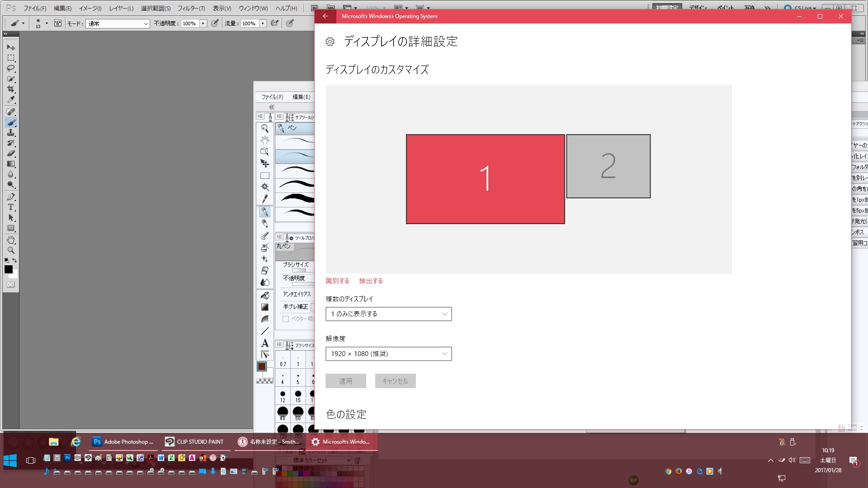Viewport: 868px width, 488px height.
Task: Click the Photoshop foreground color swatch
Action: (8, 269)
